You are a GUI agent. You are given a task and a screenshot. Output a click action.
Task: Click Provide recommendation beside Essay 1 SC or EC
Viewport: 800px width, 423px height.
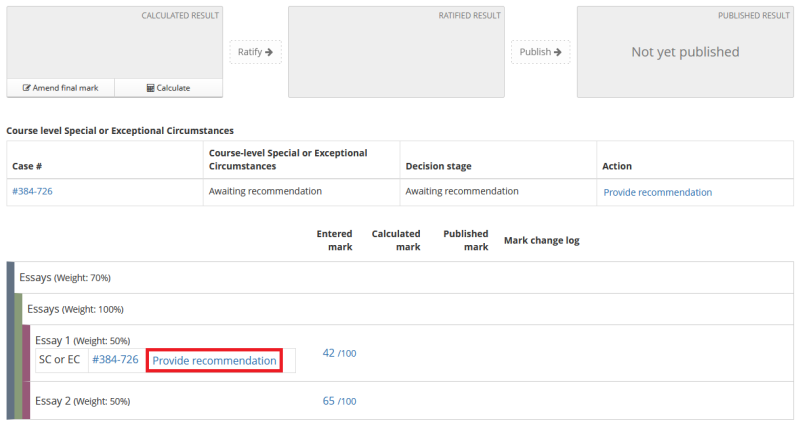[214, 361]
